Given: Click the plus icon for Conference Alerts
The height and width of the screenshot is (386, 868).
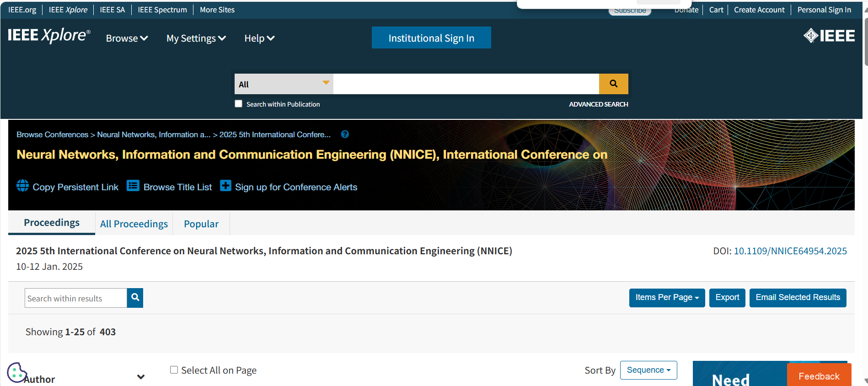Looking at the screenshot, I should (225, 186).
